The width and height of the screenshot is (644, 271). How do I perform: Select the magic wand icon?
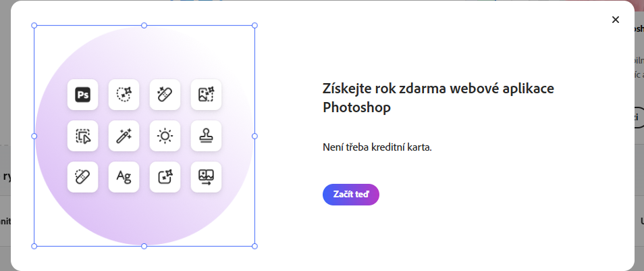click(124, 136)
